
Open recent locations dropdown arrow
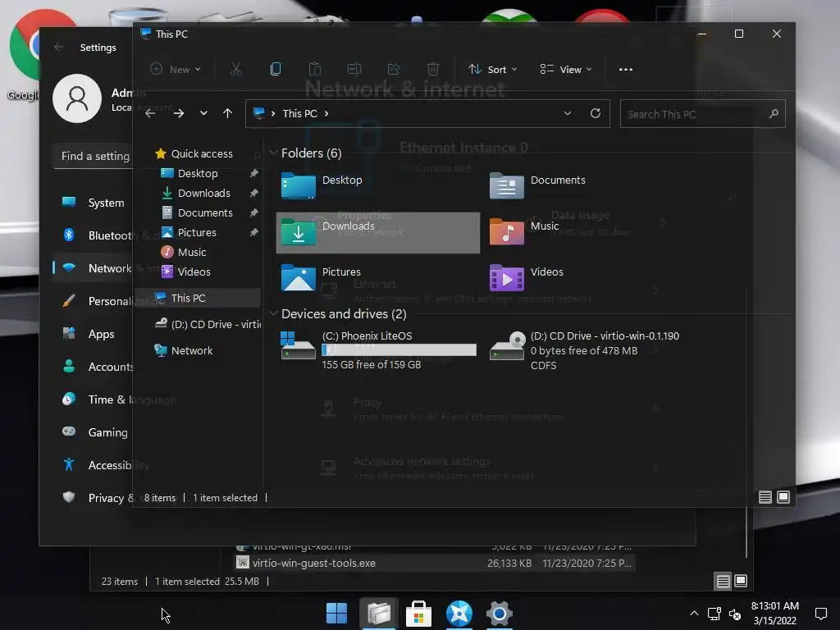click(x=203, y=113)
